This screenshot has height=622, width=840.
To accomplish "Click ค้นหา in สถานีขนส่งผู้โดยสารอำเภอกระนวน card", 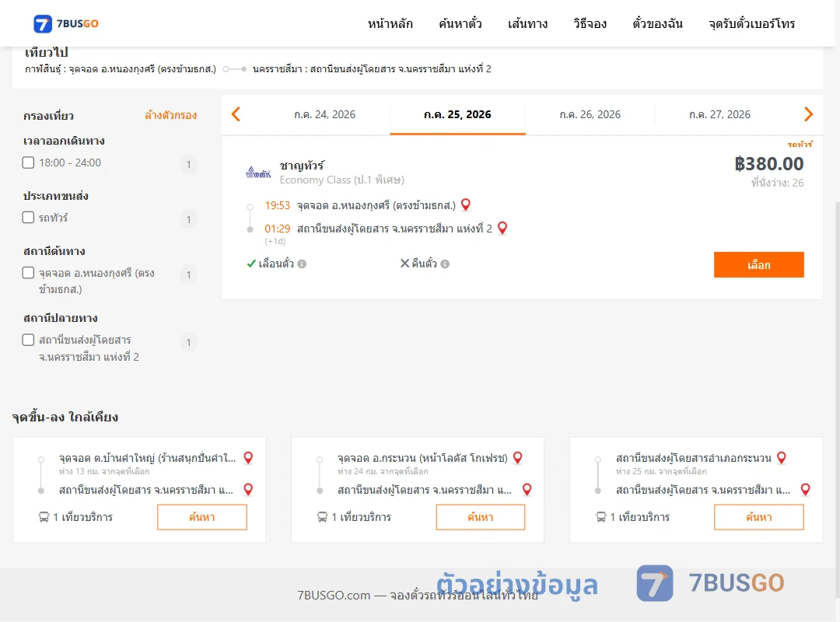I will click(758, 517).
